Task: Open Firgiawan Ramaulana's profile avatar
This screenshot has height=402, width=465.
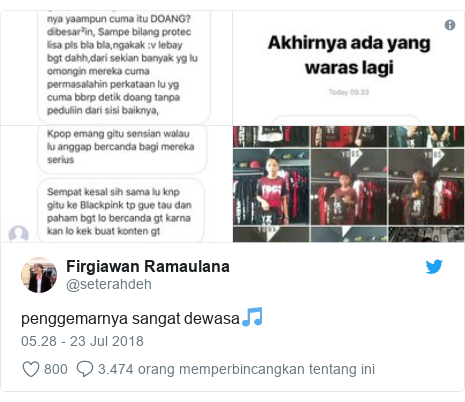Action: [39, 275]
